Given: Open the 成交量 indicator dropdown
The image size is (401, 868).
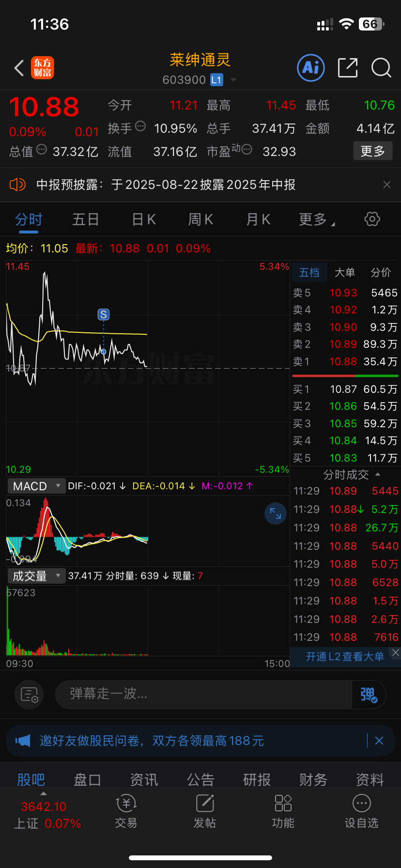Looking at the screenshot, I should click(36, 576).
